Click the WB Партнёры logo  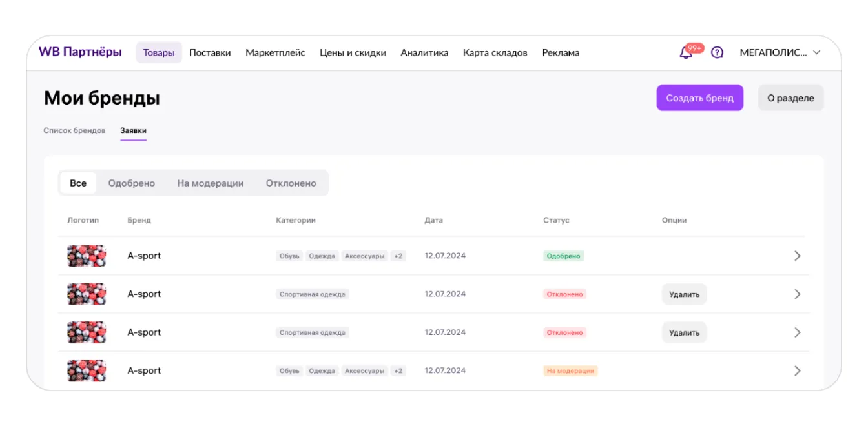pos(80,52)
